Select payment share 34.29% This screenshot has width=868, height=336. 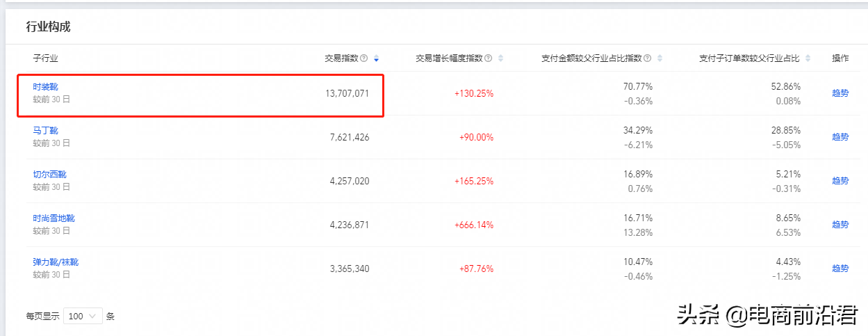[x=638, y=131]
